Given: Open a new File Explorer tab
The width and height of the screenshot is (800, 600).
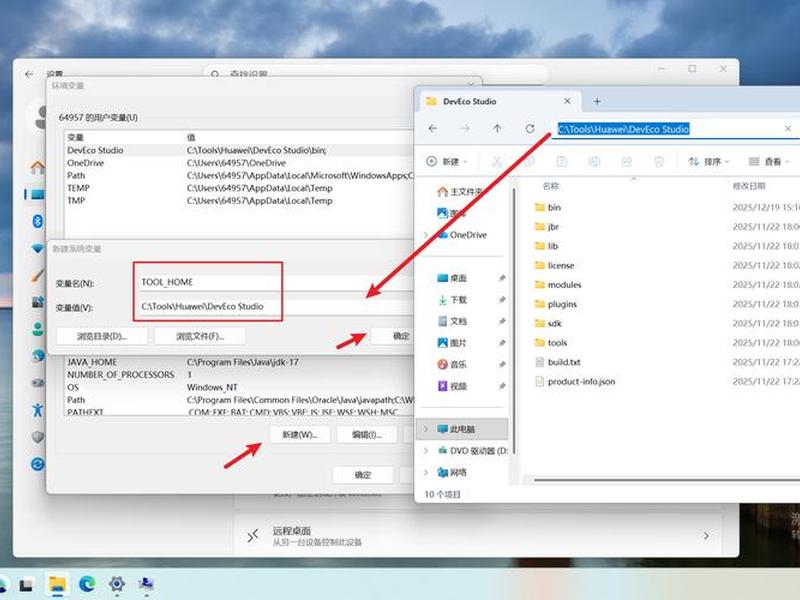Looking at the screenshot, I should (596, 101).
